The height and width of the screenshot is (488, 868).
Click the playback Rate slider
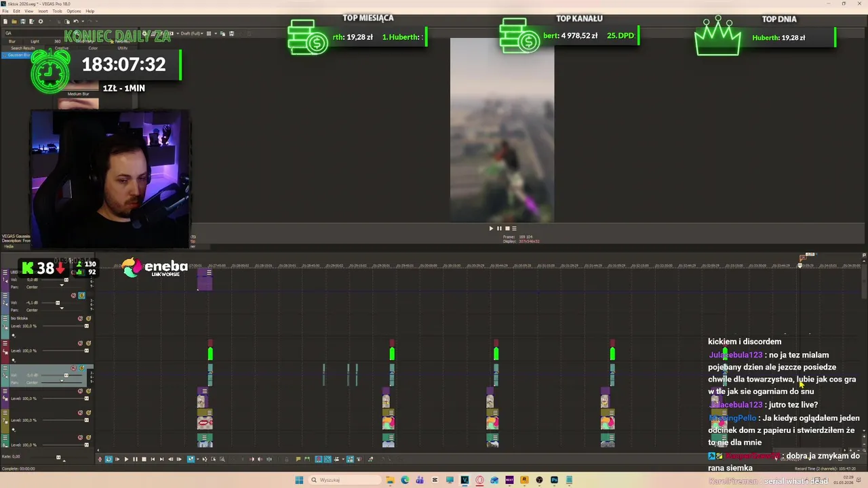coord(58,457)
